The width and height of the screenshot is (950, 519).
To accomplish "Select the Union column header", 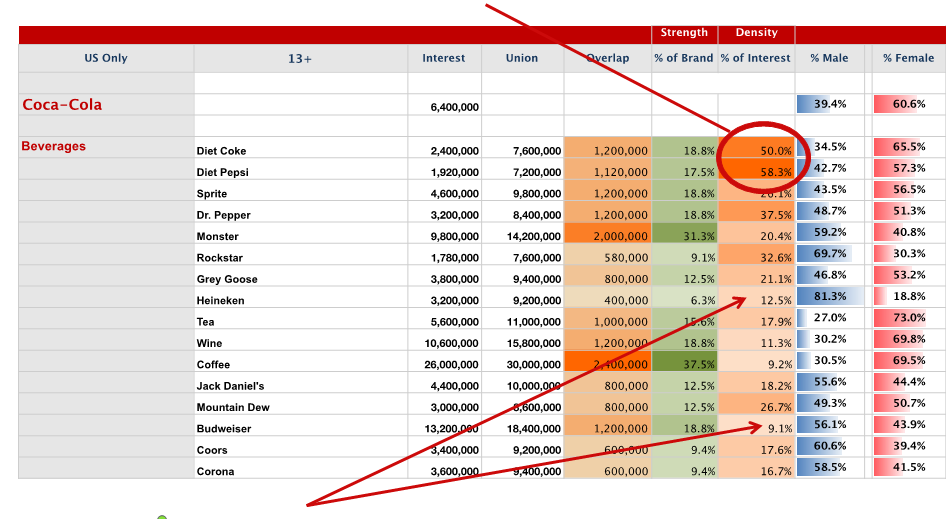I will [x=522, y=58].
